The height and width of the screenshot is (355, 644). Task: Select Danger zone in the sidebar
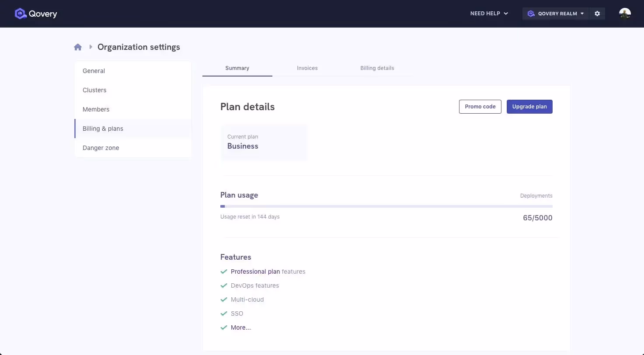click(x=101, y=148)
